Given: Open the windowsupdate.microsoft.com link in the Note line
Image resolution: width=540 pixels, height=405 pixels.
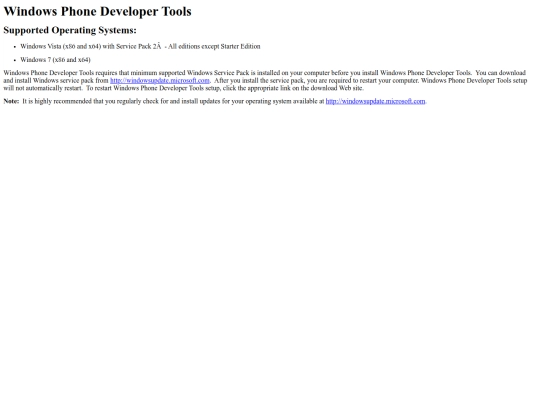Looking at the screenshot, I should [375, 101].
